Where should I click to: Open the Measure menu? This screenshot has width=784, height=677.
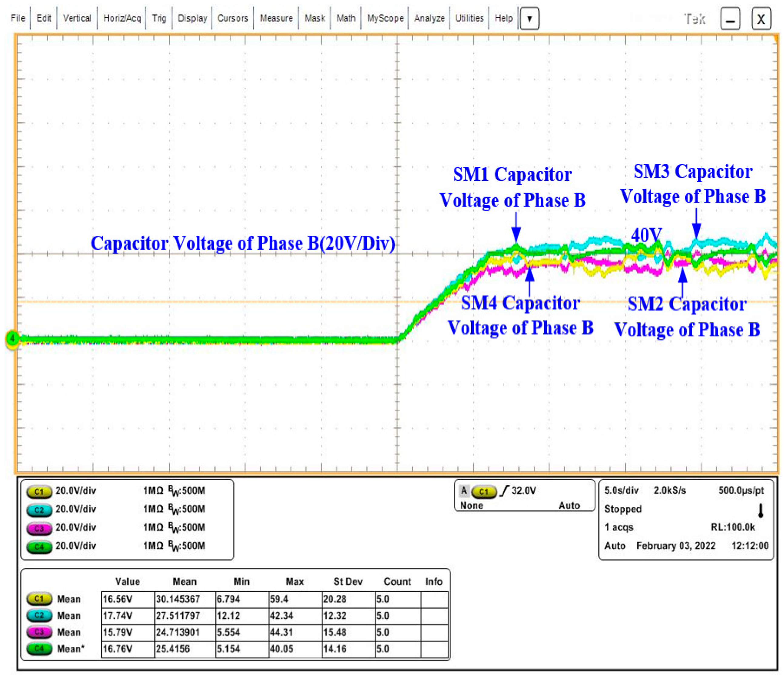pyautogui.click(x=276, y=19)
